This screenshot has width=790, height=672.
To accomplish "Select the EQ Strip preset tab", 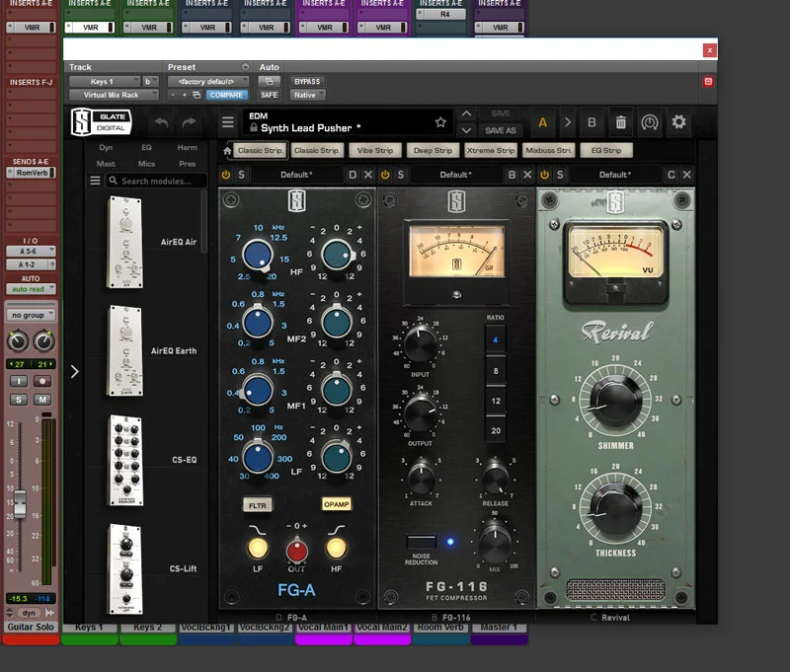I will (607, 150).
